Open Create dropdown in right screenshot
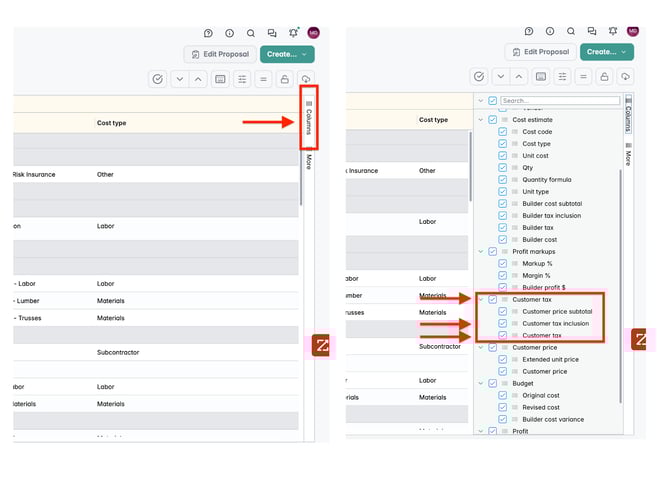 pyautogui.click(x=607, y=52)
